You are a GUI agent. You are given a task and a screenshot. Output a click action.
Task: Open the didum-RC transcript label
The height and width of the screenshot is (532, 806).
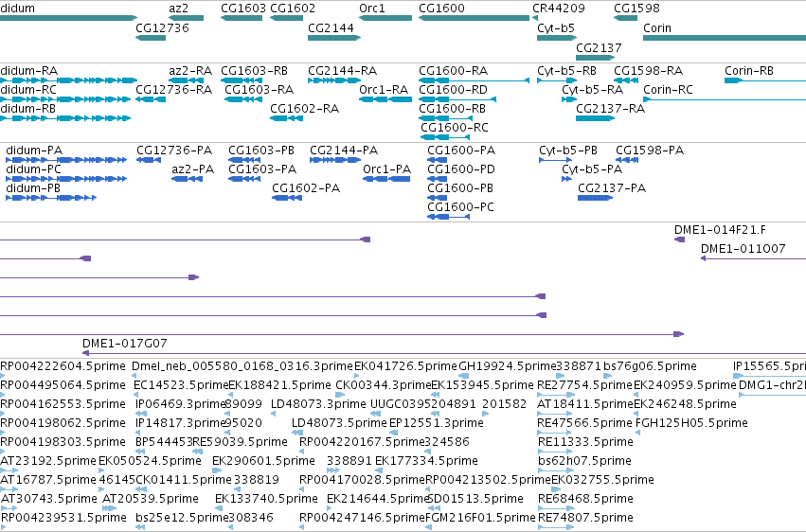(28, 90)
